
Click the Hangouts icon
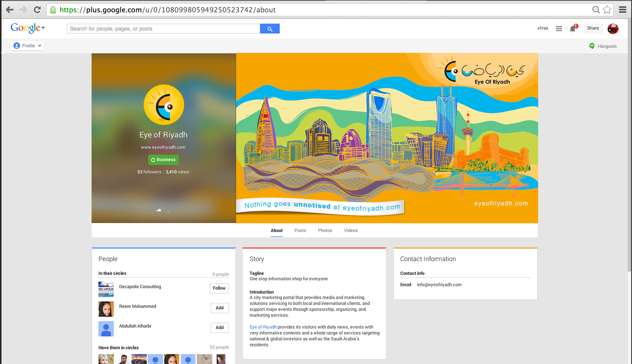(592, 46)
